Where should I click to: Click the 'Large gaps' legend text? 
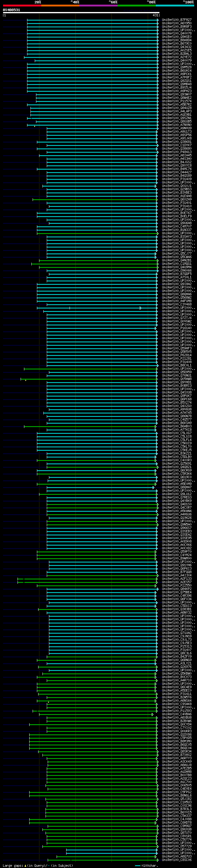[13, 866]
